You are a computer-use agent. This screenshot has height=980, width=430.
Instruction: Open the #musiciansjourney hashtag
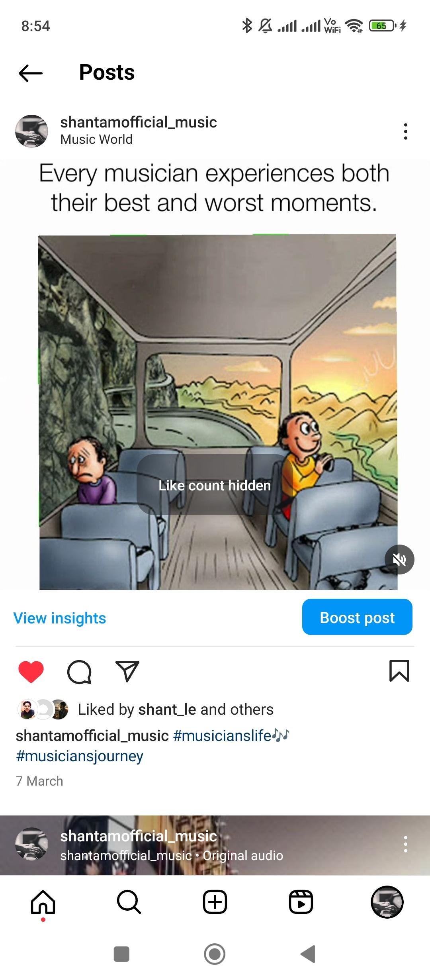(x=80, y=756)
